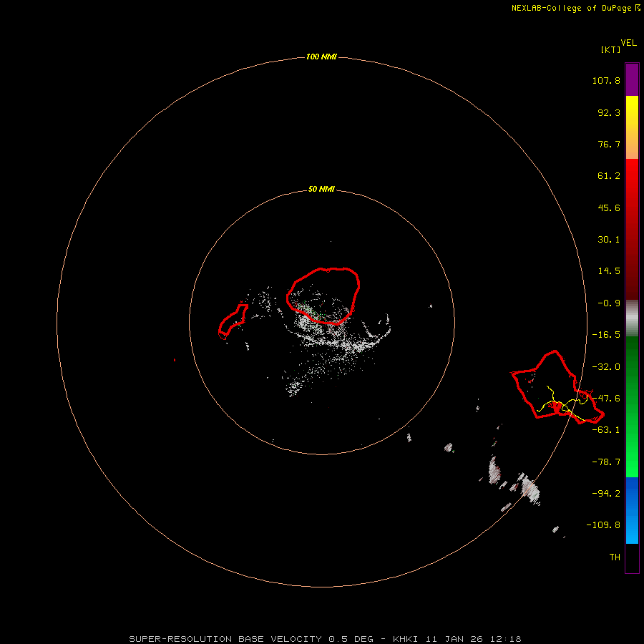Screen dimensions: 644x644
Task: Click the small logo after DuPage text
Action: click(638, 8)
